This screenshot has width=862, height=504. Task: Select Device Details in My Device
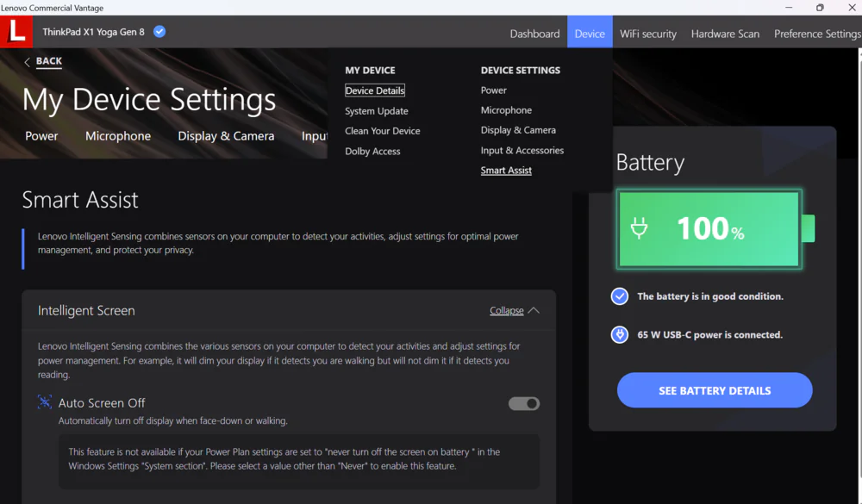(375, 90)
